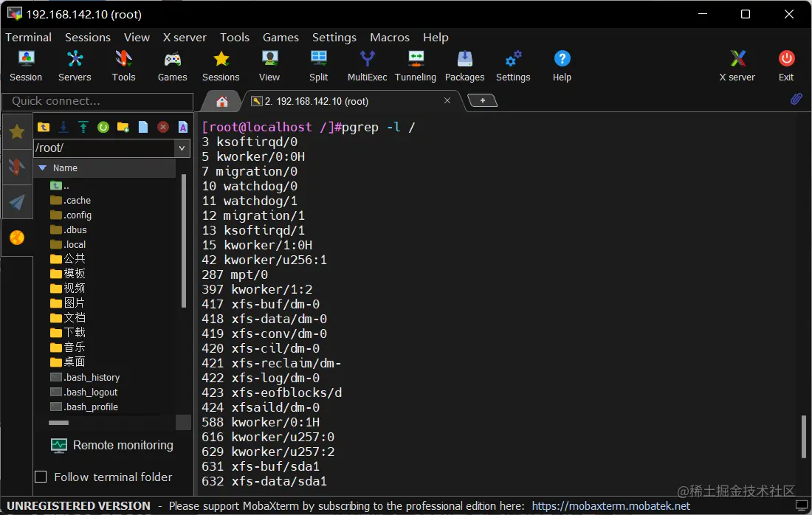Select the .local folder
Viewport: 812px width, 515px height.
click(68, 244)
